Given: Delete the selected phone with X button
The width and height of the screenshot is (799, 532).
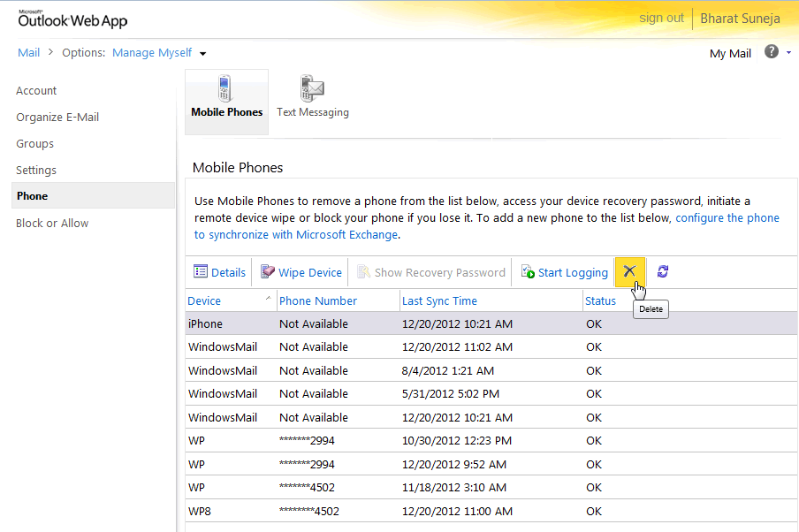Looking at the screenshot, I should point(630,271).
